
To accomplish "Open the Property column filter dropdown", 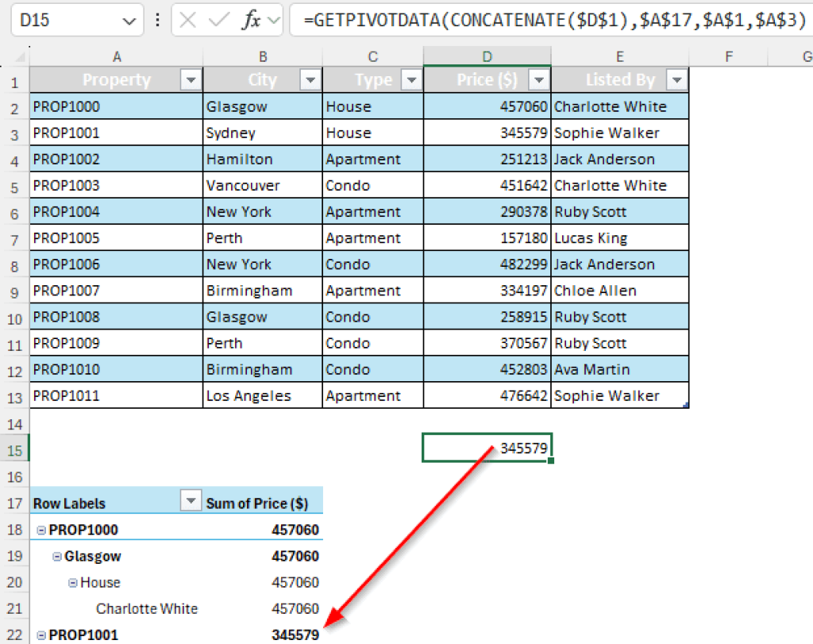I will click(191, 80).
